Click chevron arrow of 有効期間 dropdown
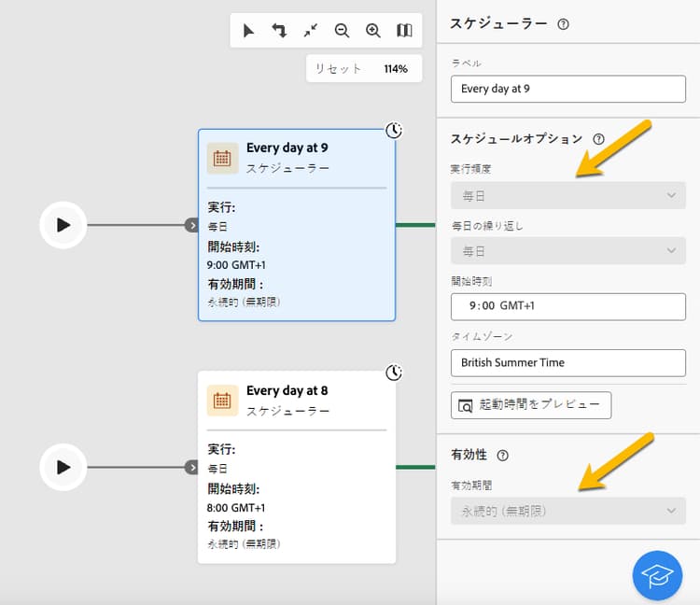This screenshot has width=700, height=605. pyautogui.click(x=671, y=511)
